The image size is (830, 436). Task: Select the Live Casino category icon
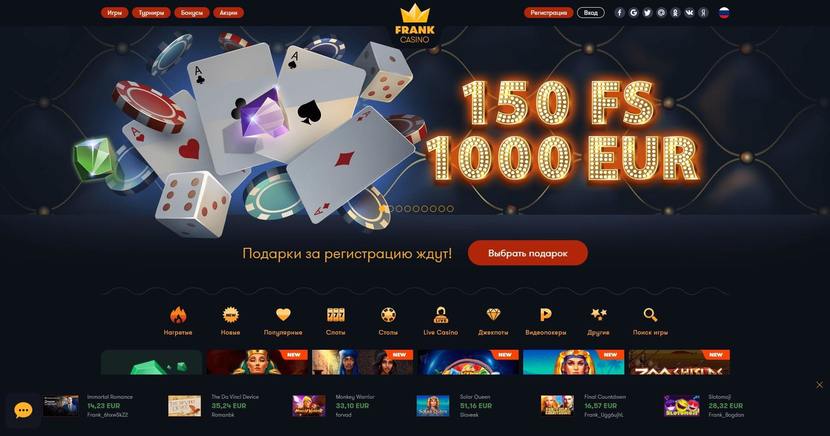click(440, 315)
